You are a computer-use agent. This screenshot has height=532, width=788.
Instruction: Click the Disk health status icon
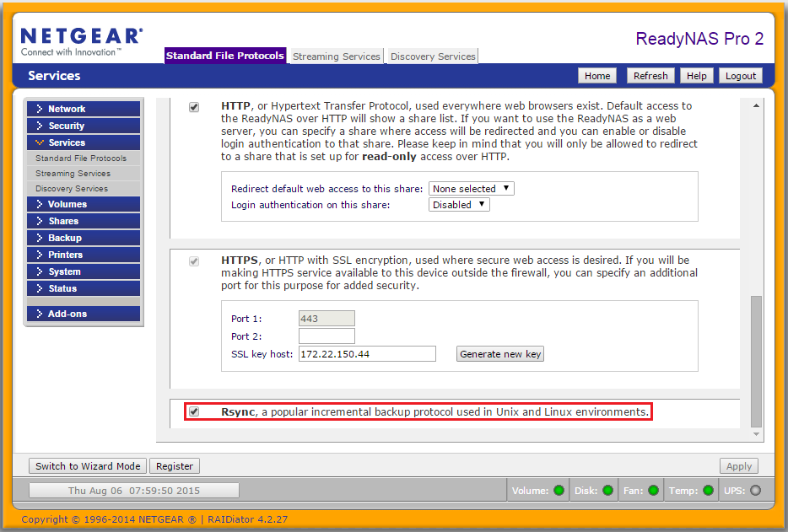(x=608, y=489)
